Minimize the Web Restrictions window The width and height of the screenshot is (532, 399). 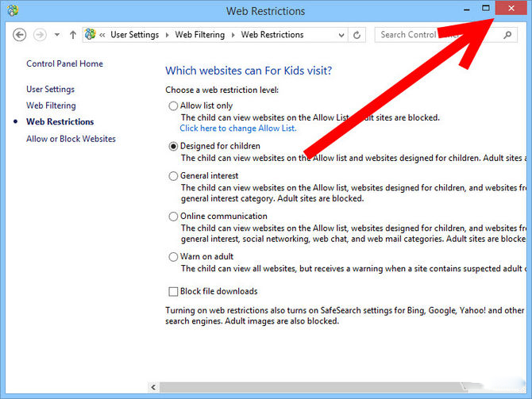(x=467, y=9)
